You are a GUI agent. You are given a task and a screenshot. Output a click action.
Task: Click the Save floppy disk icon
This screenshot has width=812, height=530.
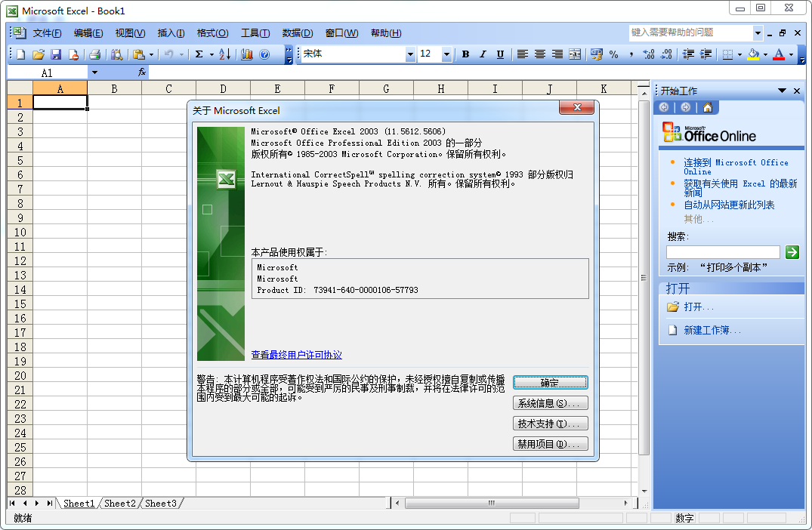tap(56, 54)
